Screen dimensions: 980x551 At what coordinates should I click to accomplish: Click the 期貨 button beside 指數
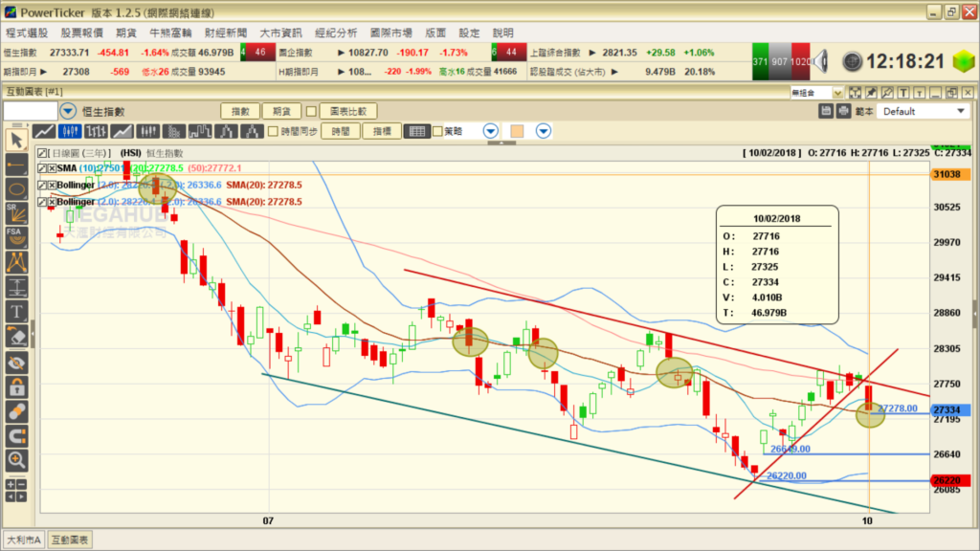[x=282, y=111]
